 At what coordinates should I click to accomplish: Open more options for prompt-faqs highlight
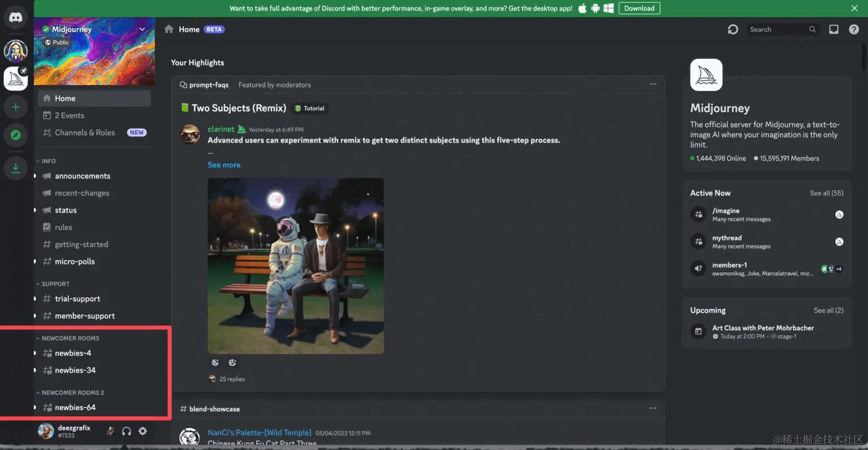[x=653, y=84]
